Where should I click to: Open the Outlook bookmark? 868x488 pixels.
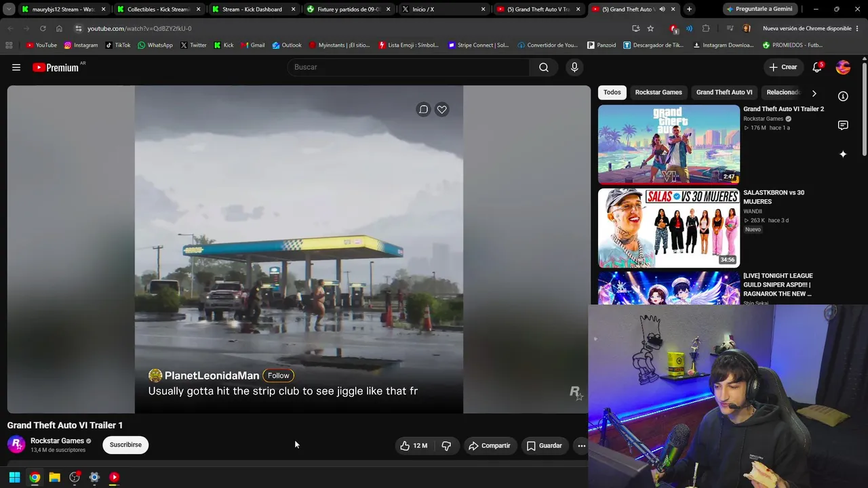[286, 45]
